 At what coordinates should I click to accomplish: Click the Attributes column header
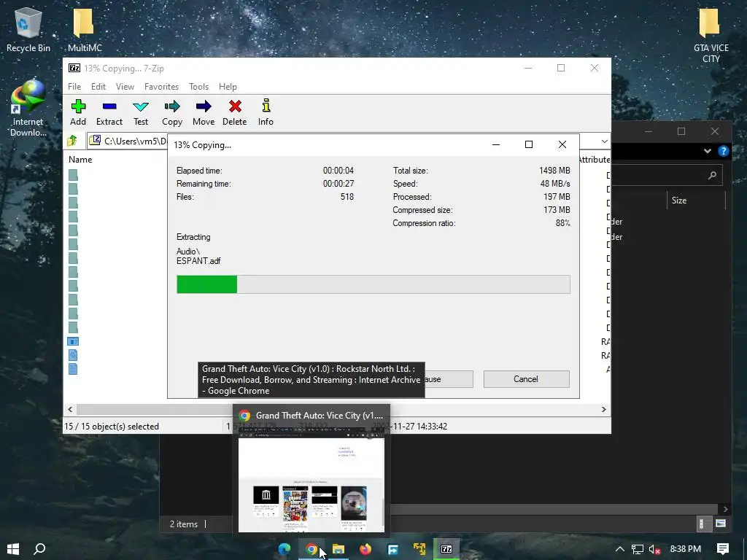coord(594,160)
